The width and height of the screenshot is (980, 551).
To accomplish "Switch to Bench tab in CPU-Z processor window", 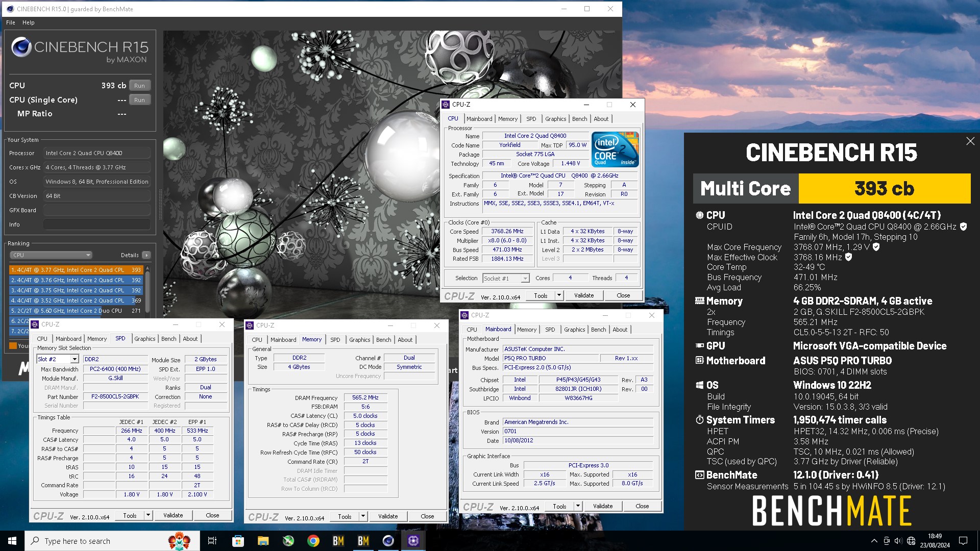I will pyautogui.click(x=579, y=119).
